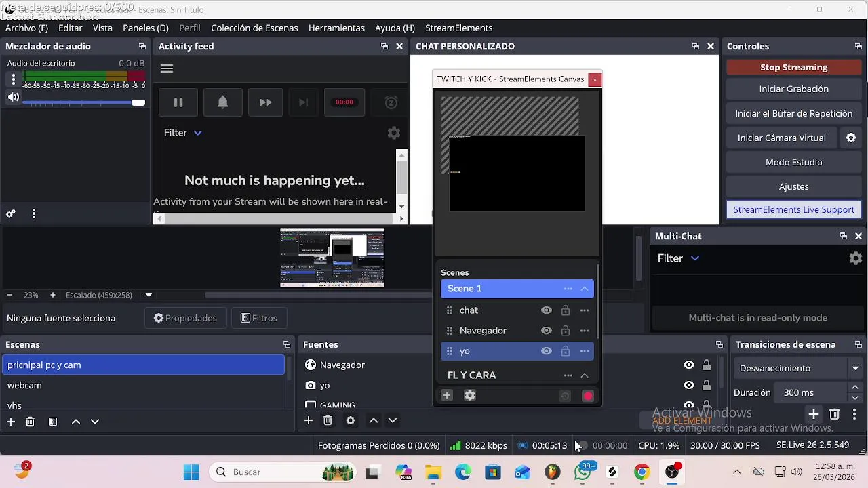
Task: Open Vista menu
Action: point(102,28)
